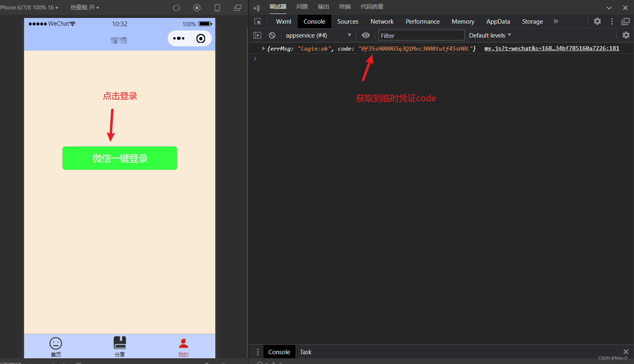Screen dimensions: 634x364
Task: Collapse debugger panel with the chevron down icon
Action: pos(609,8)
